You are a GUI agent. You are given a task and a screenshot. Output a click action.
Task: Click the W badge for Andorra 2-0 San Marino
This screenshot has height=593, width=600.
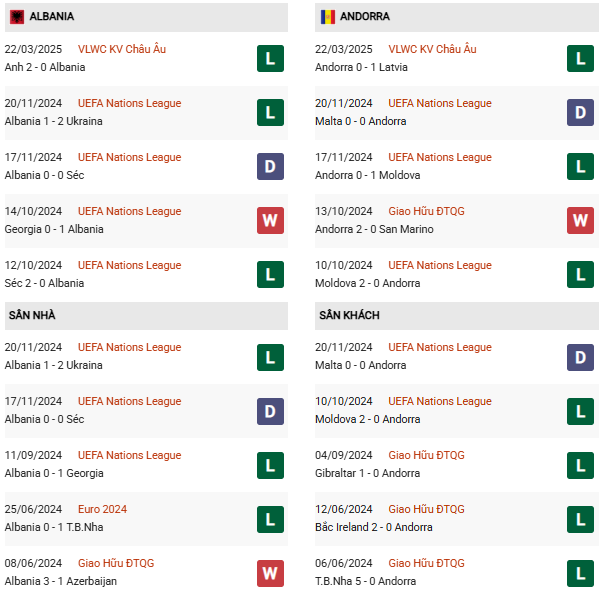pyautogui.click(x=580, y=220)
